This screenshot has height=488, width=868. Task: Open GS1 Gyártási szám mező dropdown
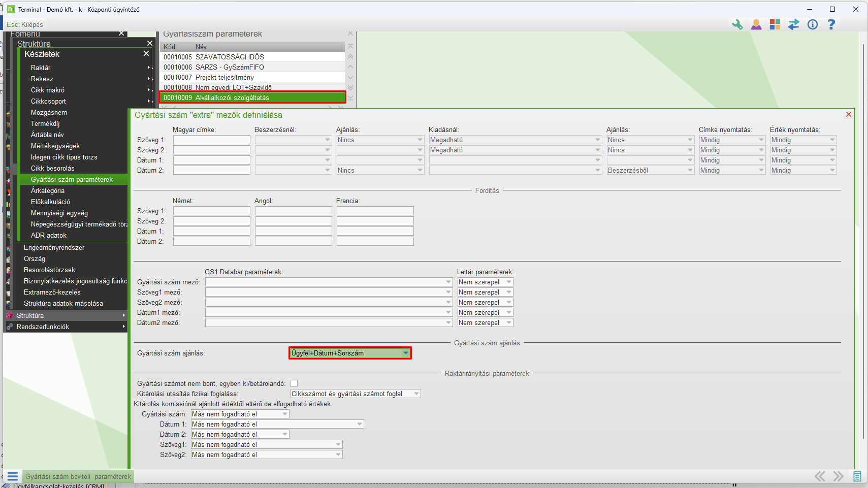click(329, 282)
